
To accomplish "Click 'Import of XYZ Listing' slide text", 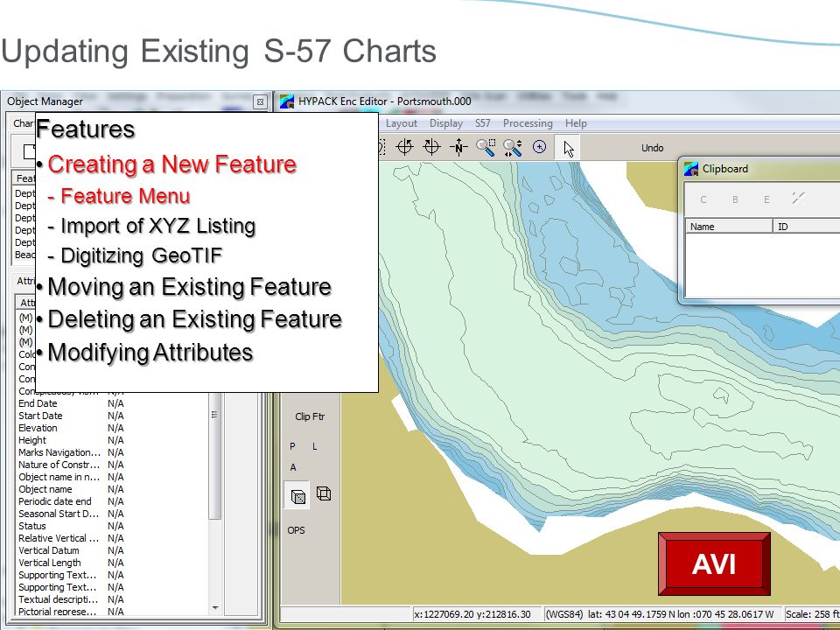I will 158,226.
